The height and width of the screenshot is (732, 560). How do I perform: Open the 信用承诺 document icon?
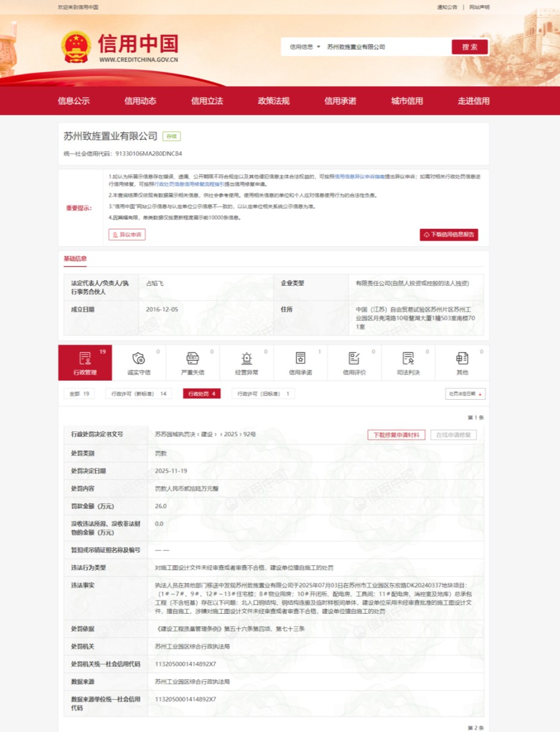(x=300, y=359)
